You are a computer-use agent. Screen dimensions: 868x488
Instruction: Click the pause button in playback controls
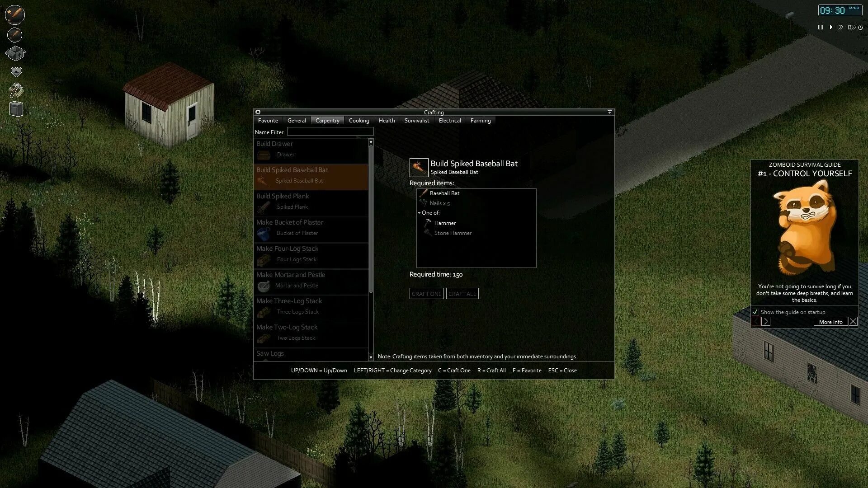821,27
